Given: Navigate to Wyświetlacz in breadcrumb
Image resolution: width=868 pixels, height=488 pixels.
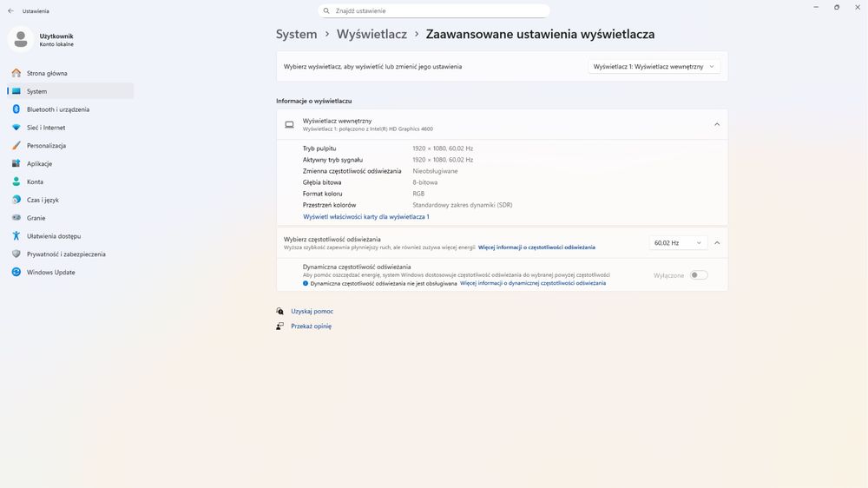Looking at the screenshot, I should click(x=372, y=35).
